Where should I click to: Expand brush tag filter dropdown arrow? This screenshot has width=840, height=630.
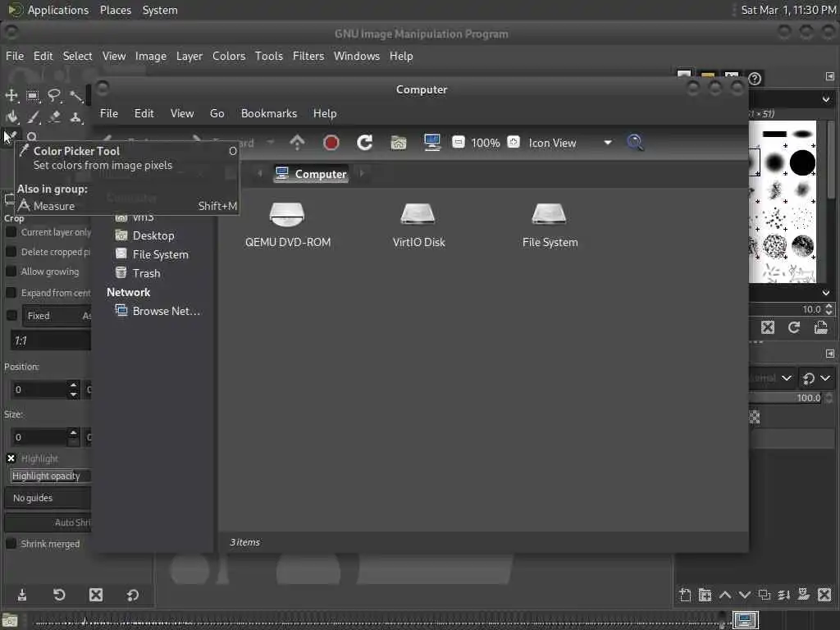pos(825,99)
